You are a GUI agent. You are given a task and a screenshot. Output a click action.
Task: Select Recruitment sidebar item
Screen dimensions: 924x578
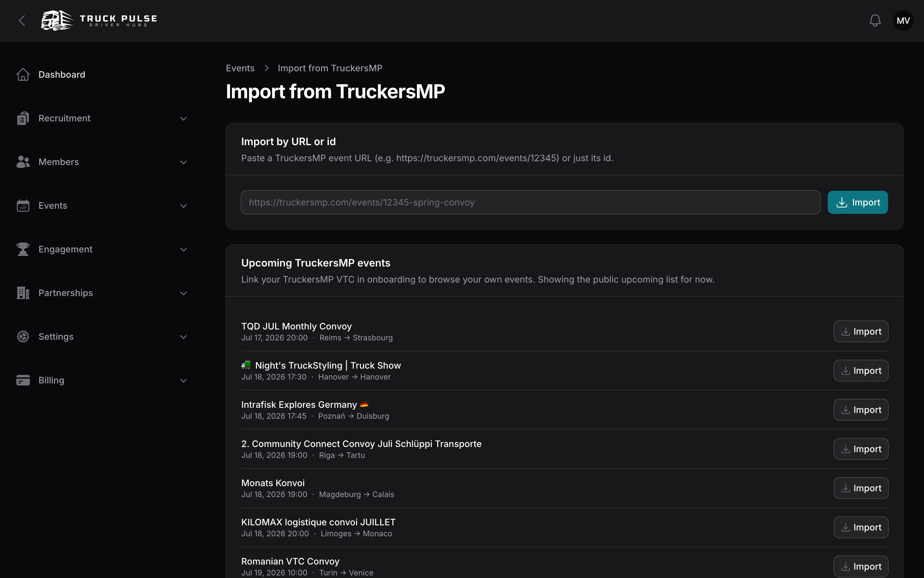pos(102,118)
